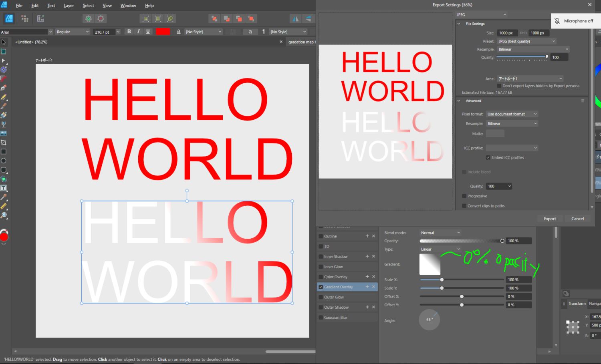
Task: Enable Progressive JPEG export
Action: click(464, 196)
